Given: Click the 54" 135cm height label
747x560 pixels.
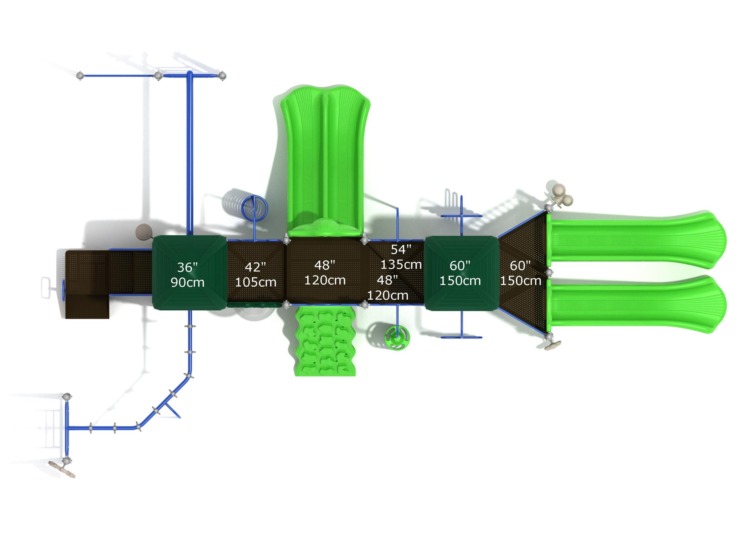Looking at the screenshot, I should [401, 257].
